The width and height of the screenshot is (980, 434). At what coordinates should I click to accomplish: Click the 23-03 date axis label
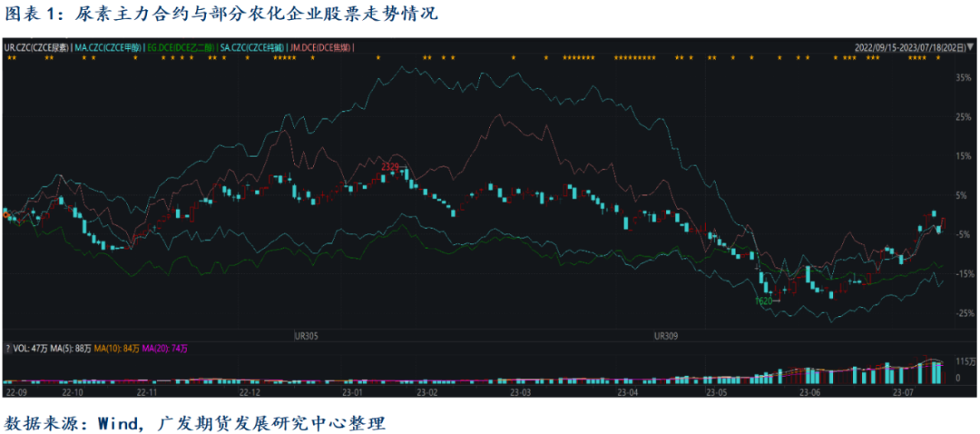[520, 392]
